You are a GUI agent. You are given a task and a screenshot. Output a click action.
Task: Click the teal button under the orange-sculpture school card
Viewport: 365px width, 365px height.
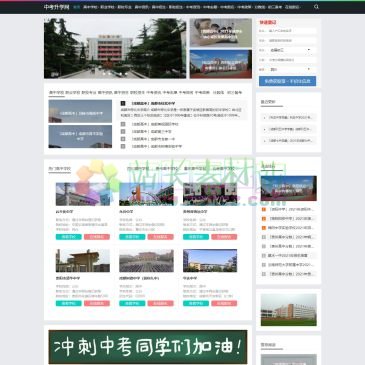(132, 237)
